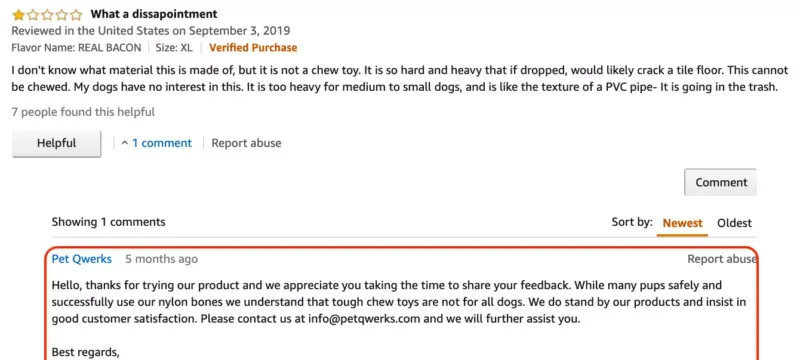
Task: Sort comments by Oldest
Action: pyautogui.click(x=734, y=223)
